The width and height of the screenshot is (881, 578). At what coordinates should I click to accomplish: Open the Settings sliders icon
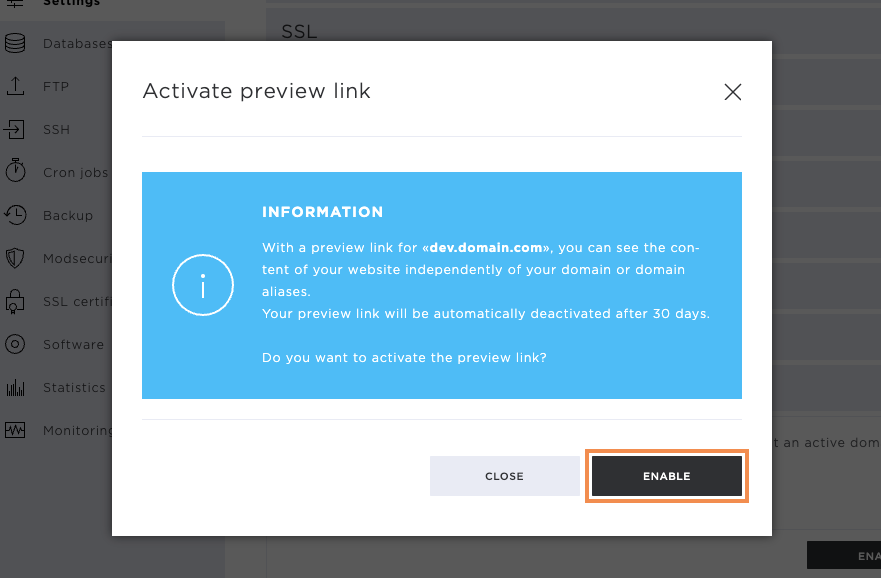[15, 3]
